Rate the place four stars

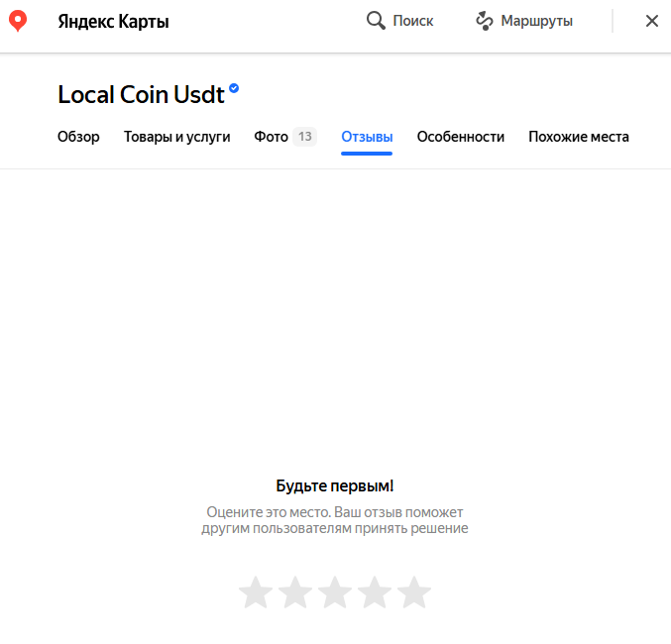click(375, 592)
